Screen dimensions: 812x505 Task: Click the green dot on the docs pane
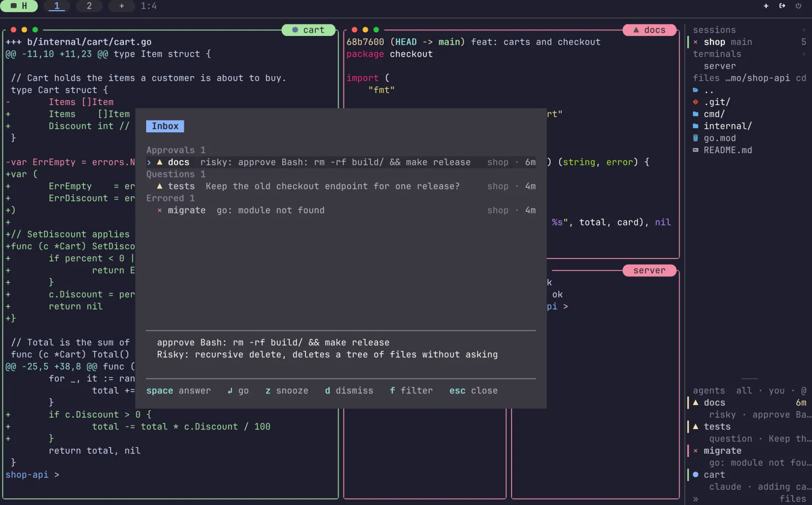pos(376,30)
